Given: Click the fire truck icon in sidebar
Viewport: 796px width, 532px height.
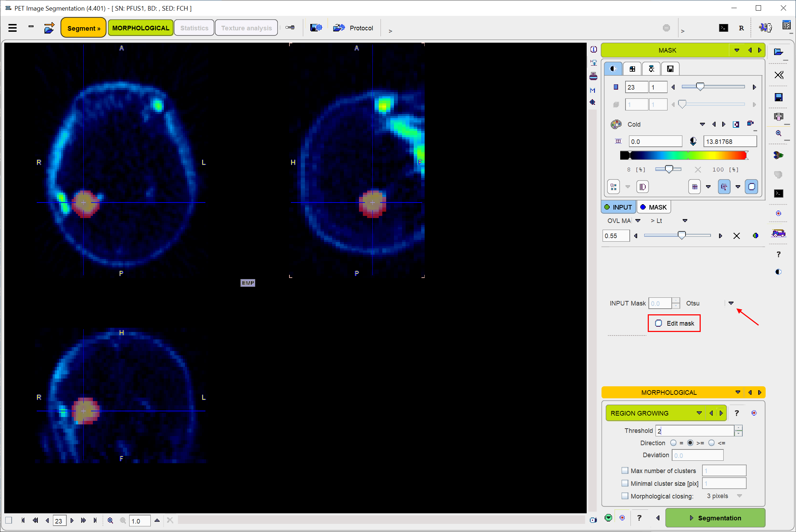Looking at the screenshot, I should tap(778, 233).
